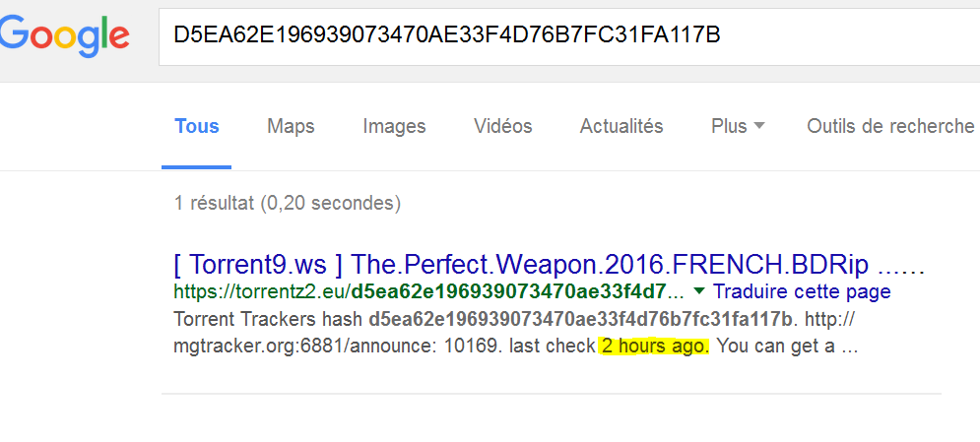Click the "1 résultat (0,20 secondes)" stats text
This screenshot has height=442, width=980.
click(x=288, y=204)
